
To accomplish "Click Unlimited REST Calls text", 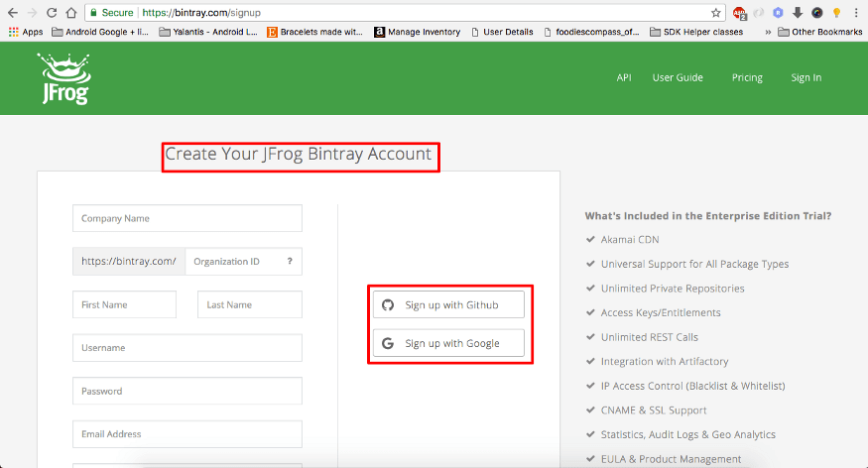I will tap(650, 337).
